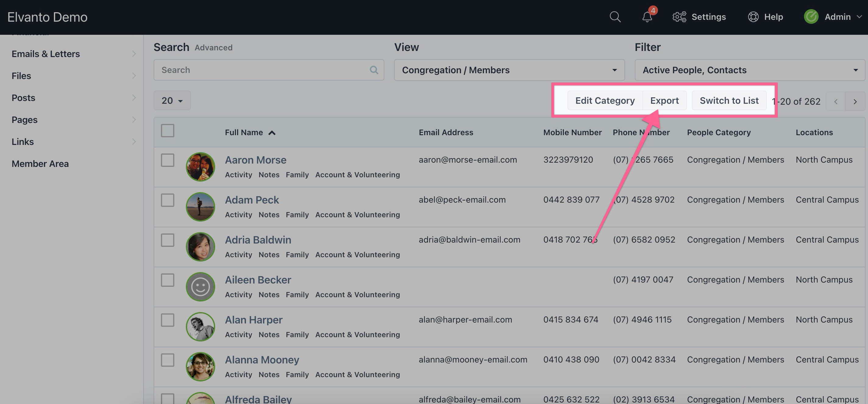Open the 20 per page dropdown
The width and height of the screenshot is (868, 404).
point(172,100)
